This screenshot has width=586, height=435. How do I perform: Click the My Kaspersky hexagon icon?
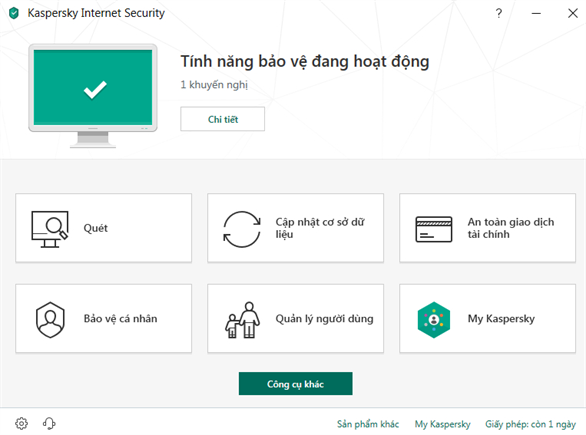(x=434, y=320)
